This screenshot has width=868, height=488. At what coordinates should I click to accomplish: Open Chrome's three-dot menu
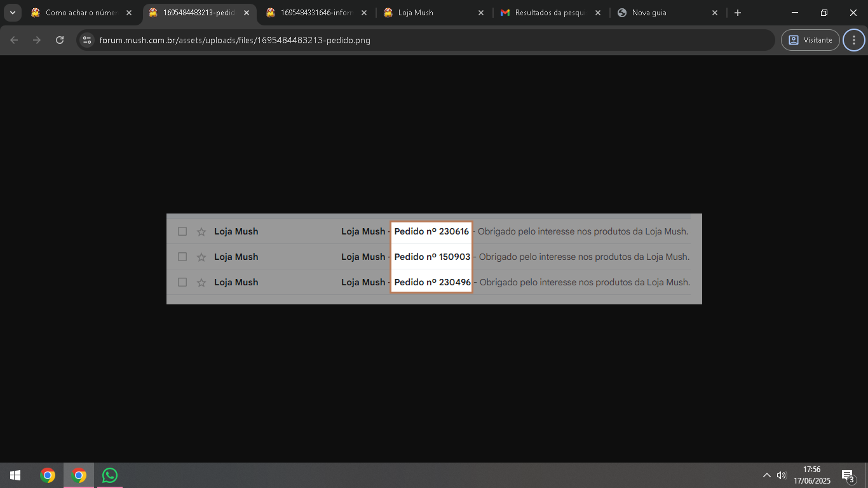[x=853, y=40]
